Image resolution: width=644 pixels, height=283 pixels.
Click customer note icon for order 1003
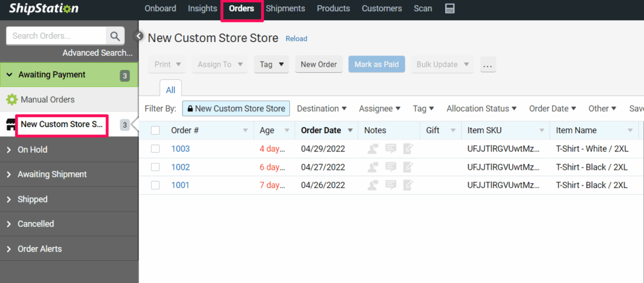(x=374, y=149)
